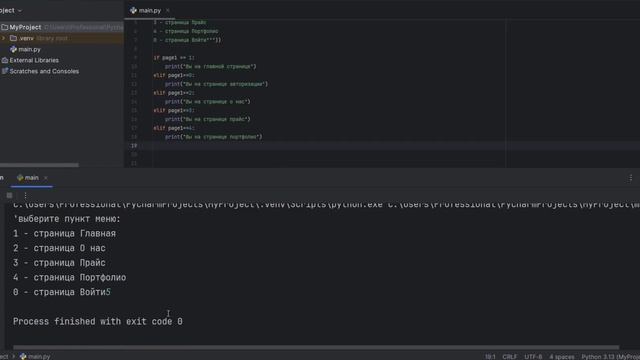
Task: Select Scratches and Consoles node
Action: pyautogui.click(x=44, y=71)
